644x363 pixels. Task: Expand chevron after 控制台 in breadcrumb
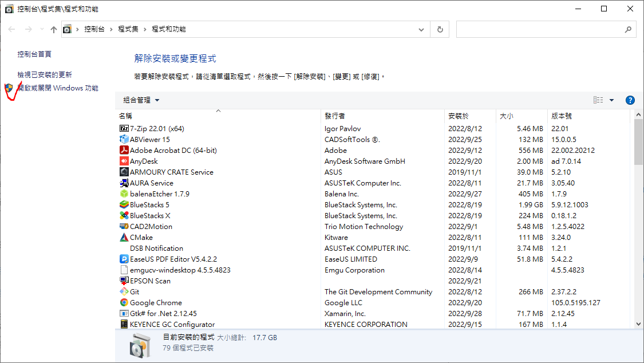point(111,30)
